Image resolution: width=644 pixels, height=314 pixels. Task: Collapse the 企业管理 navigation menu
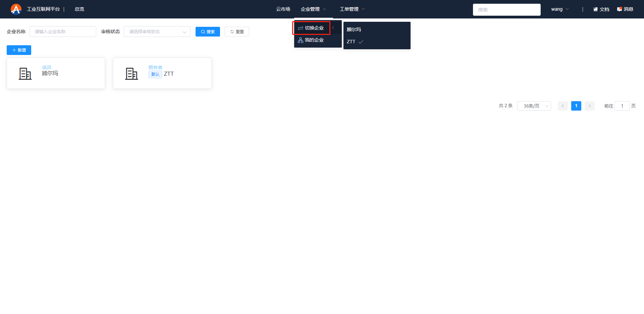[313, 9]
